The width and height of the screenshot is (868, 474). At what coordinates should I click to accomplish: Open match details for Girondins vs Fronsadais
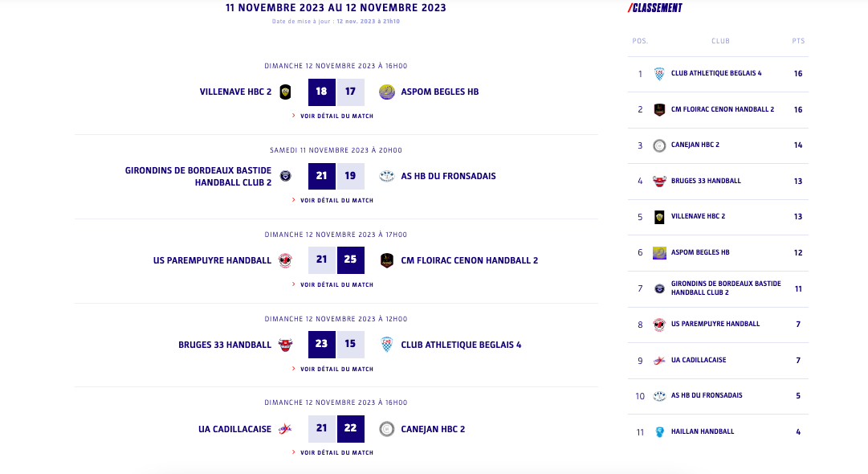[x=336, y=200]
